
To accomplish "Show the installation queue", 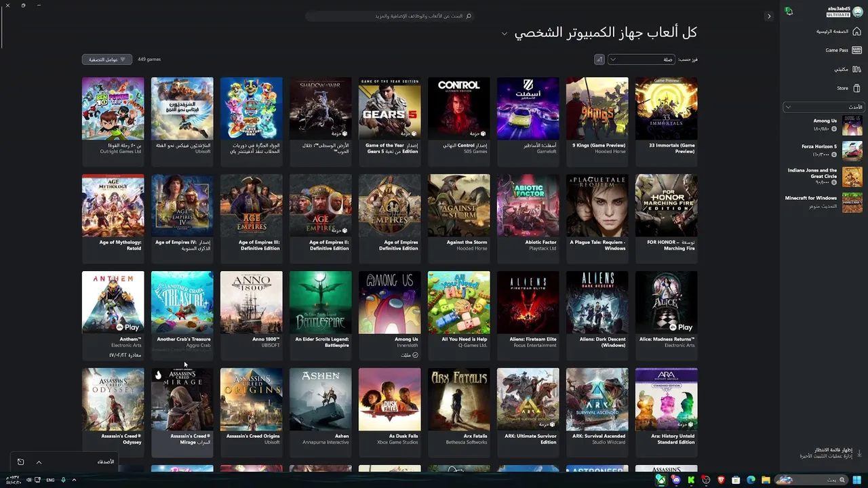I will [831, 453].
